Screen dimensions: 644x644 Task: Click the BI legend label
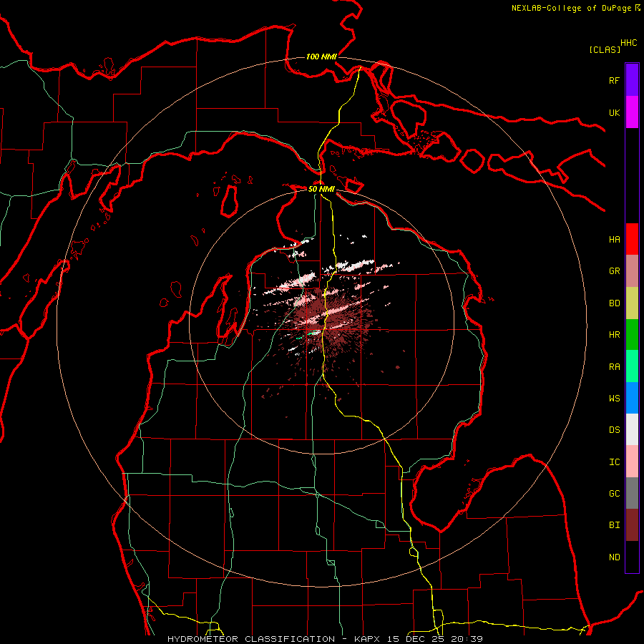(x=614, y=525)
